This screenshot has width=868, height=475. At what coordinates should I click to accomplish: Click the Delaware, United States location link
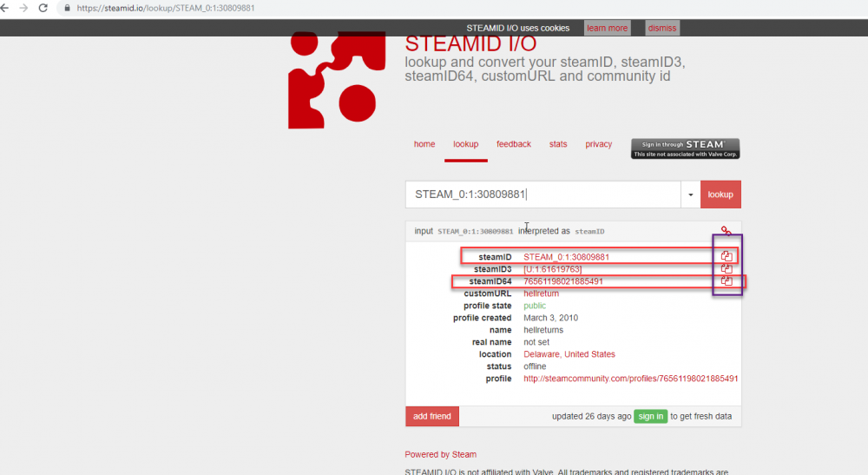[569, 354]
